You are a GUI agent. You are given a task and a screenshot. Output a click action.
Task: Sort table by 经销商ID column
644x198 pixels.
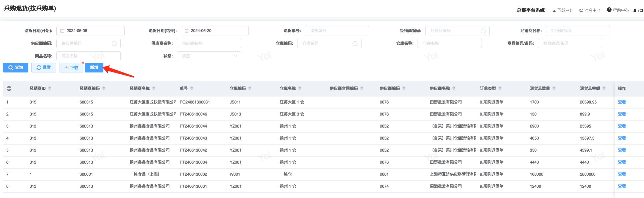click(50, 88)
